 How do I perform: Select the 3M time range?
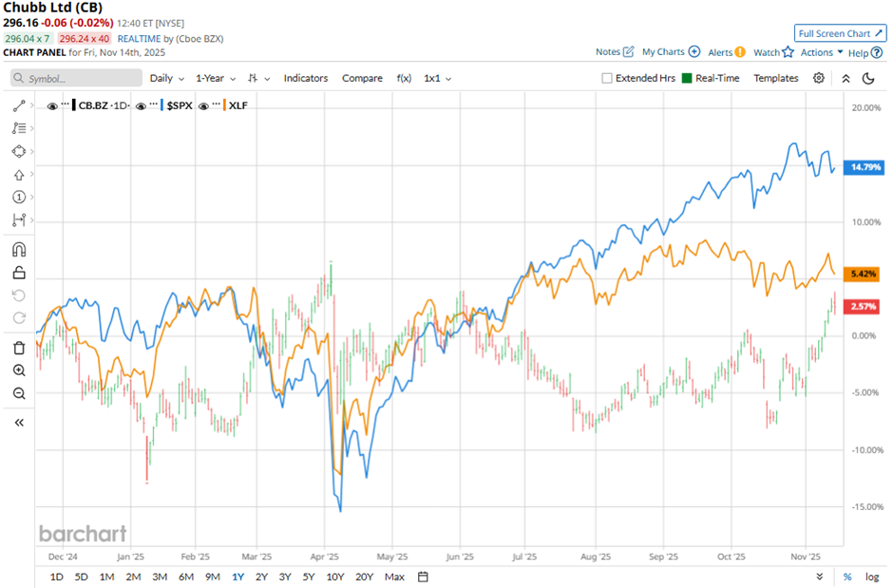[x=160, y=577]
